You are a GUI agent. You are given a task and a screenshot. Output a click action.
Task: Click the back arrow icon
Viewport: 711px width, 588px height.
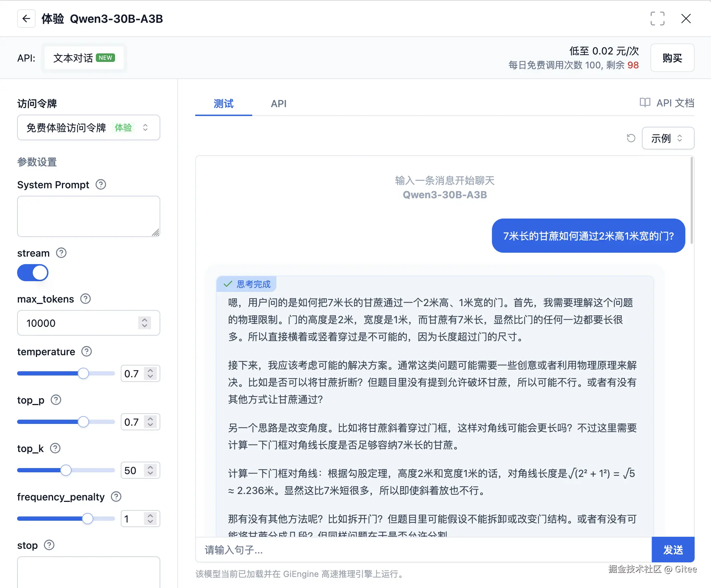(x=26, y=19)
